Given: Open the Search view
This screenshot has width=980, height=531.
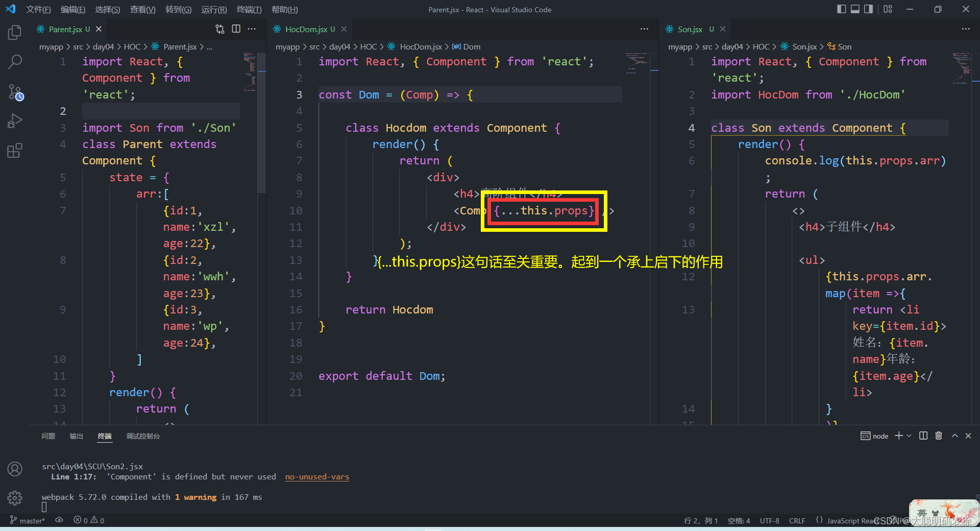Looking at the screenshot, I should pyautogui.click(x=15, y=62).
